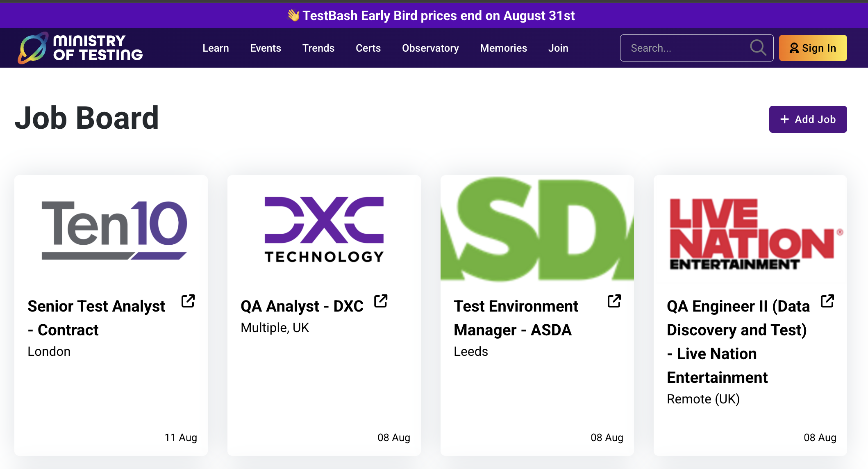Image resolution: width=868 pixels, height=469 pixels.
Task: Open external link icon for Test Environment Manager
Action: pyautogui.click(x=614, y=301)
